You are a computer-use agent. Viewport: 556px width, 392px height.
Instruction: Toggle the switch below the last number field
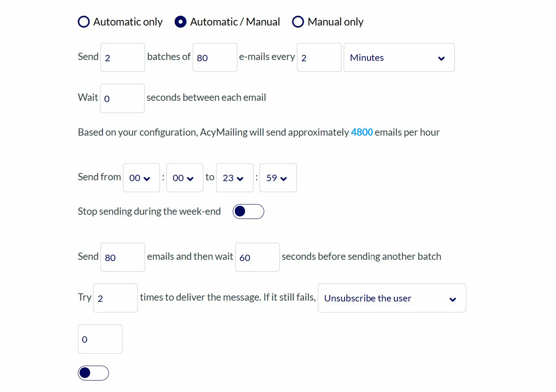coord(93,373)
